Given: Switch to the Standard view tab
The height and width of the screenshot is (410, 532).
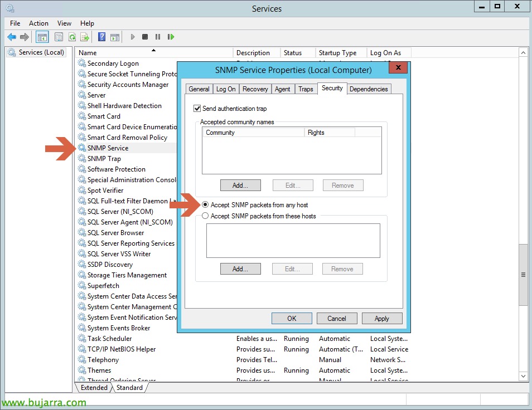Looking at the screenshot, I should tap(129, 387).
